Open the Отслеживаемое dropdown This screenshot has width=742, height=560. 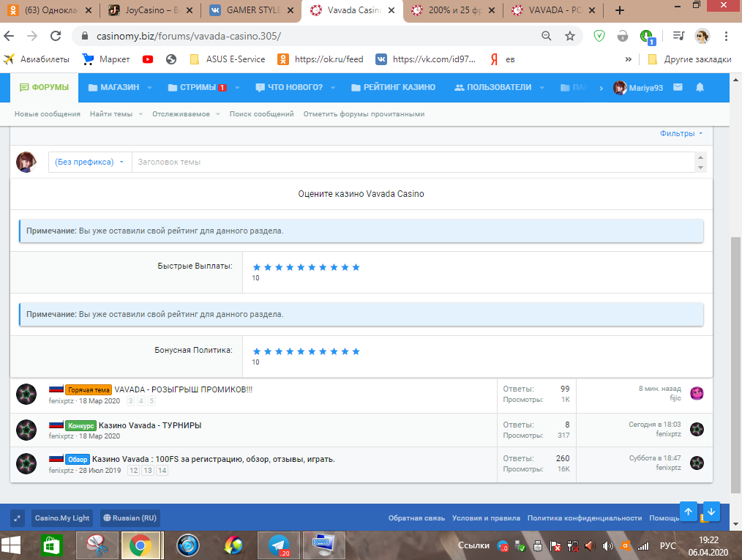pos(187,114)
